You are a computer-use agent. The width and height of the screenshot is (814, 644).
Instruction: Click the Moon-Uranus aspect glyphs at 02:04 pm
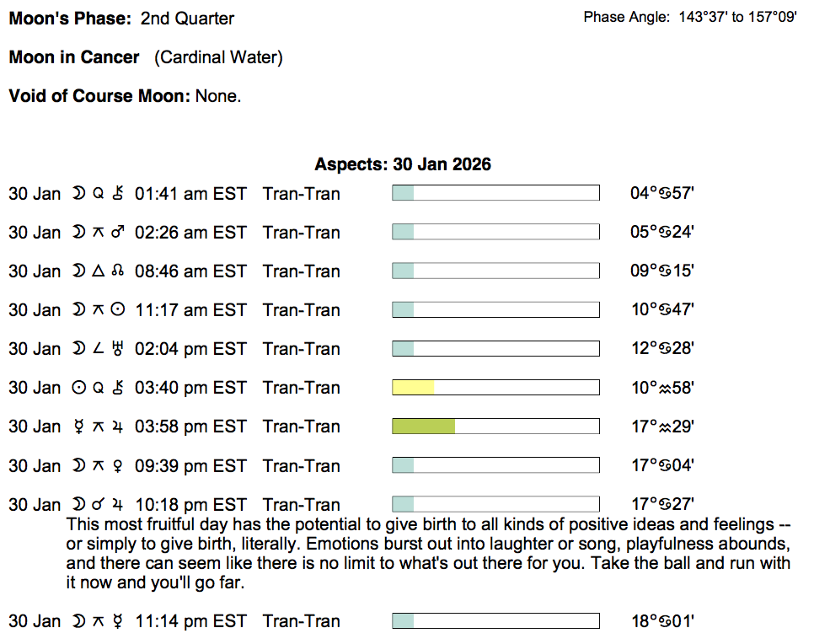[x=99, y=349]
